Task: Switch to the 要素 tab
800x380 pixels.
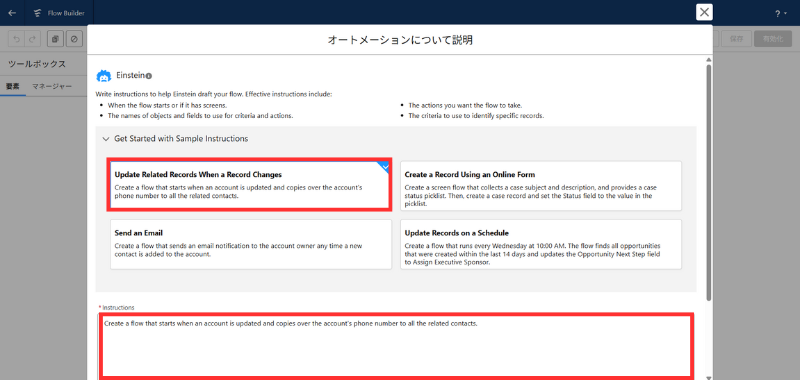Action: (13, 86)
